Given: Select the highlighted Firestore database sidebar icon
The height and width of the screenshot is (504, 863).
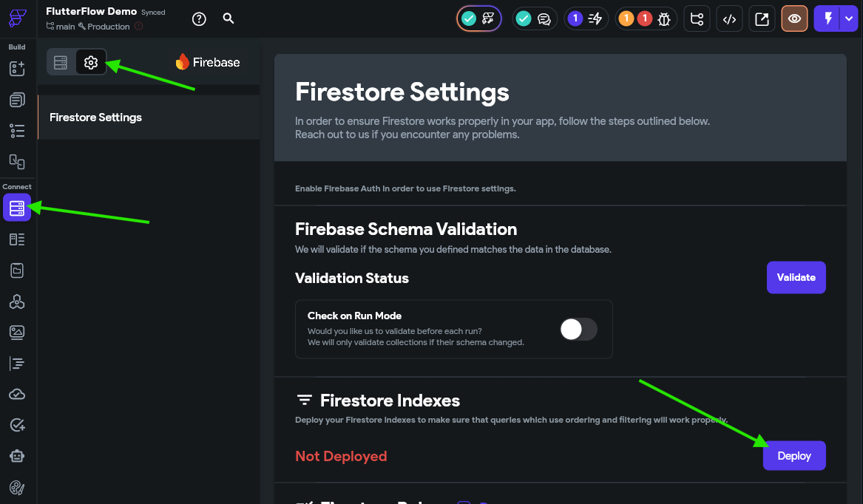Looking at the screenshot, I should click(17, 208).
